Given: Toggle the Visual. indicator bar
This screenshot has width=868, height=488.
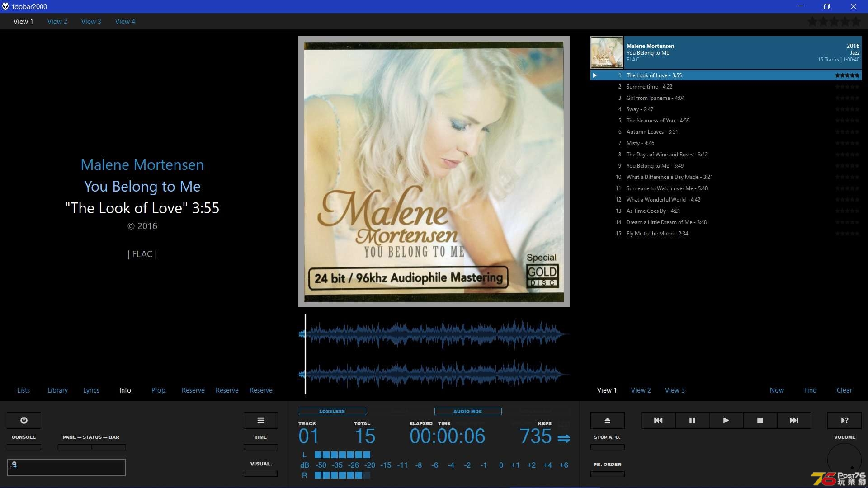Looking at the screenshot, I should click(x=261, y=474).
